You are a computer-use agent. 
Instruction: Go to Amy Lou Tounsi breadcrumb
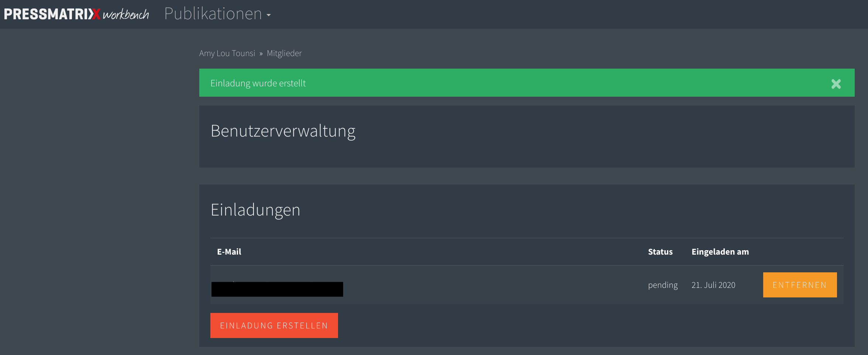(227, 53)
